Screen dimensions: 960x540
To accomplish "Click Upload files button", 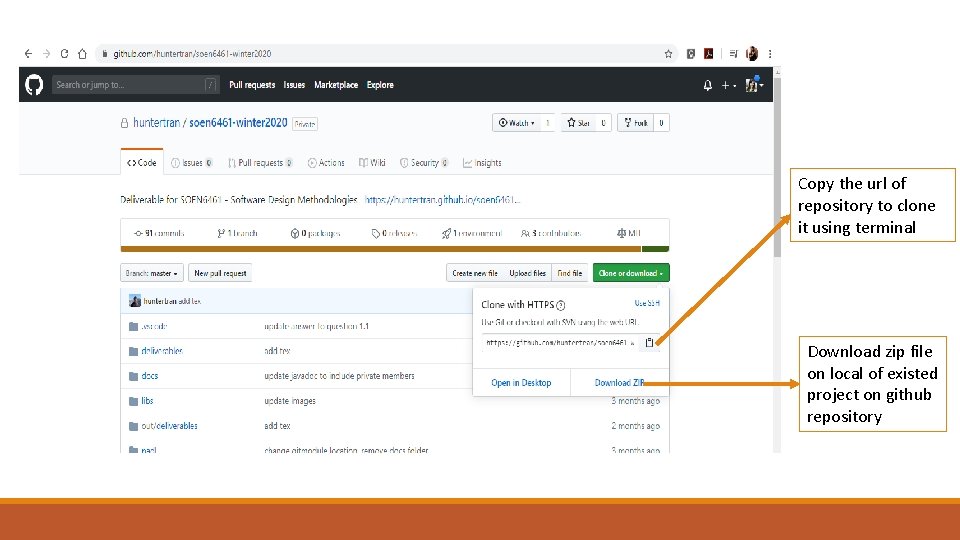I will 527,273.
